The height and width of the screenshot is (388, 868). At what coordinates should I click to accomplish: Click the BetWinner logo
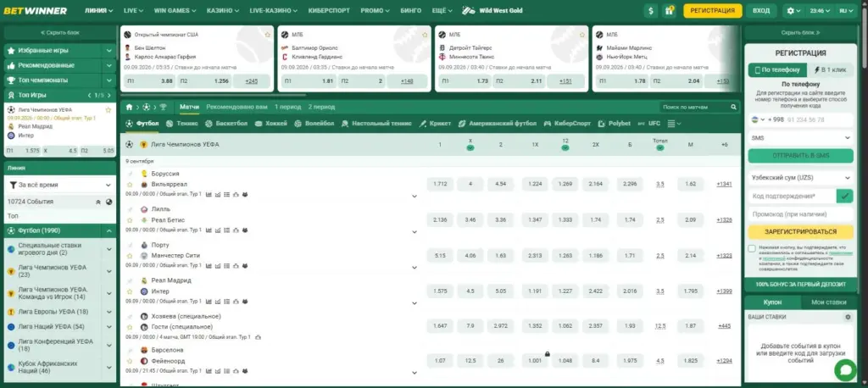point(35,10)
